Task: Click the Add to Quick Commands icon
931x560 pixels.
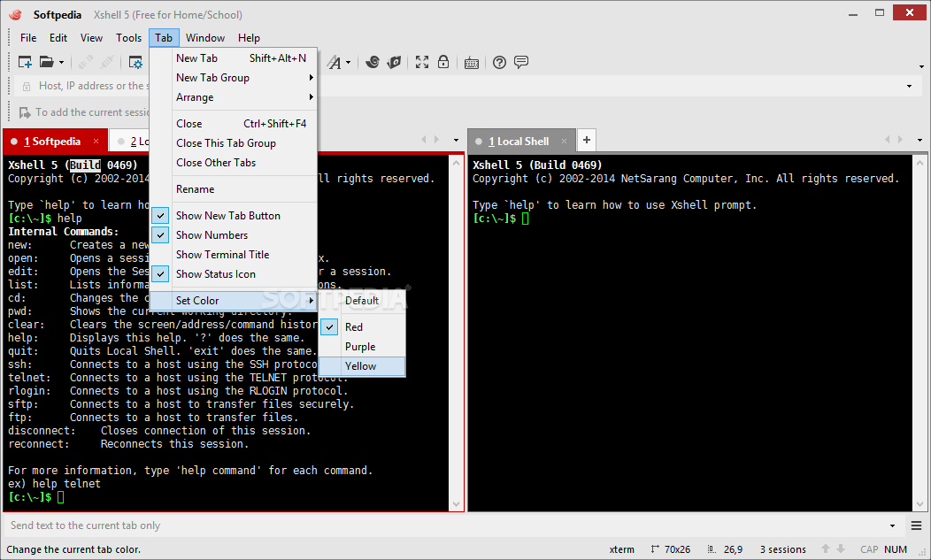Action: (25, 112)
